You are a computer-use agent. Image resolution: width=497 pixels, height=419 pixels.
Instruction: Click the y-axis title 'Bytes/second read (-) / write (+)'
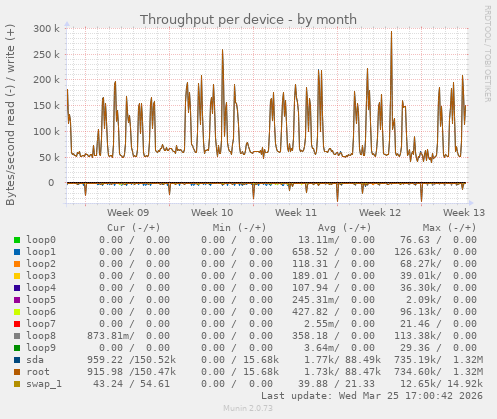click(10, 115)
